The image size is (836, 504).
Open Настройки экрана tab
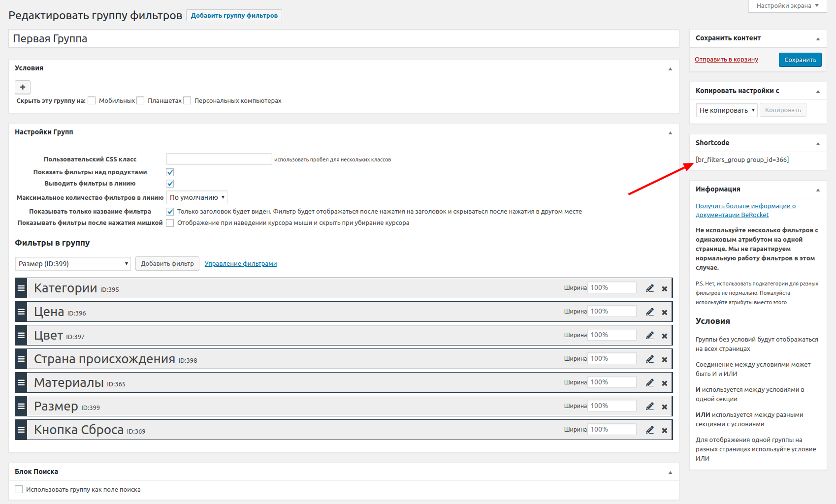coord(787,6)
